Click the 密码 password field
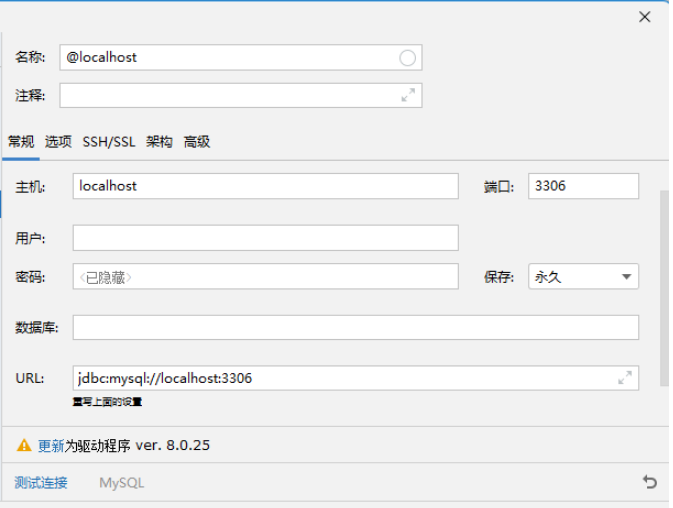This screenshot has width=673, height=508. (266, 277)
